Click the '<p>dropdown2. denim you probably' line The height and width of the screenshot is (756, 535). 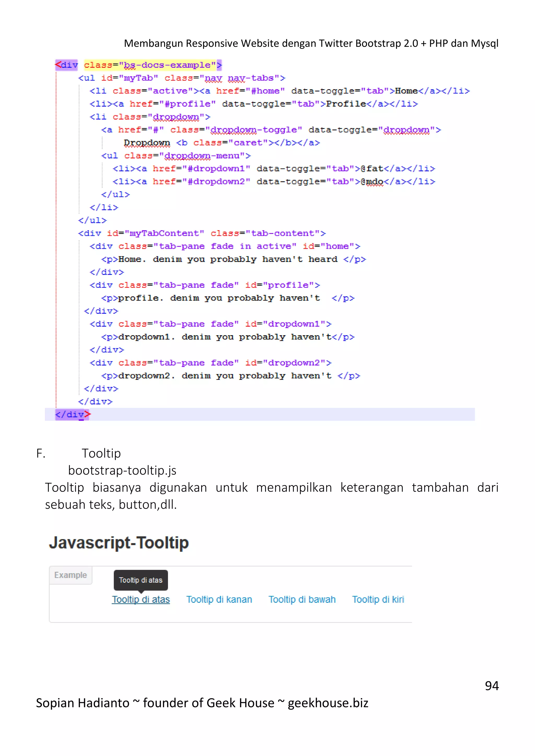[231, 376]
